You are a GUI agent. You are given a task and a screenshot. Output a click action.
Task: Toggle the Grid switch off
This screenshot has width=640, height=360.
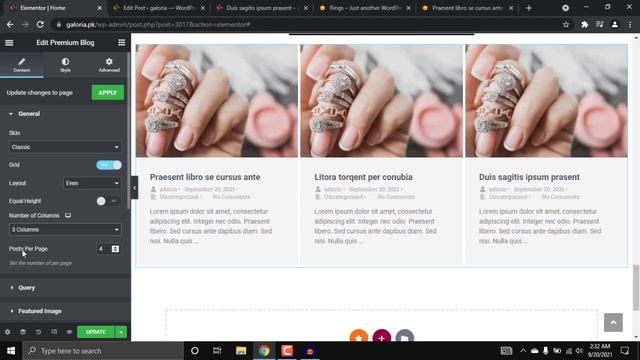point(109,165)
